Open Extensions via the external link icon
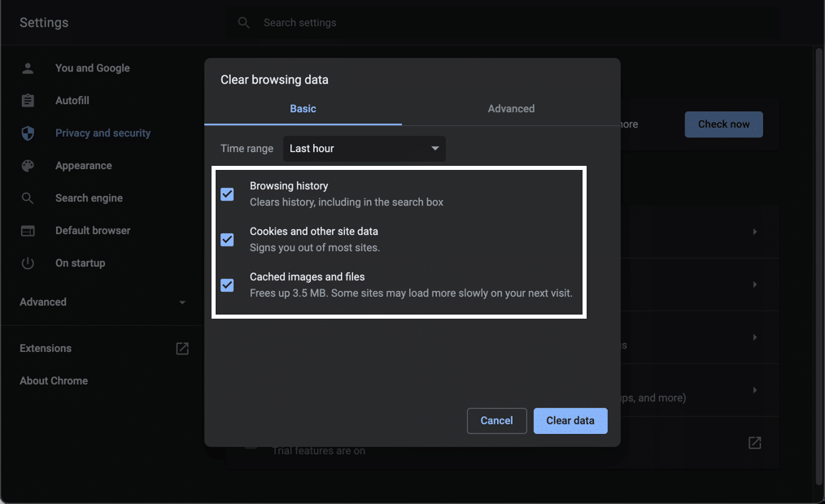 (x=182, y=348)
